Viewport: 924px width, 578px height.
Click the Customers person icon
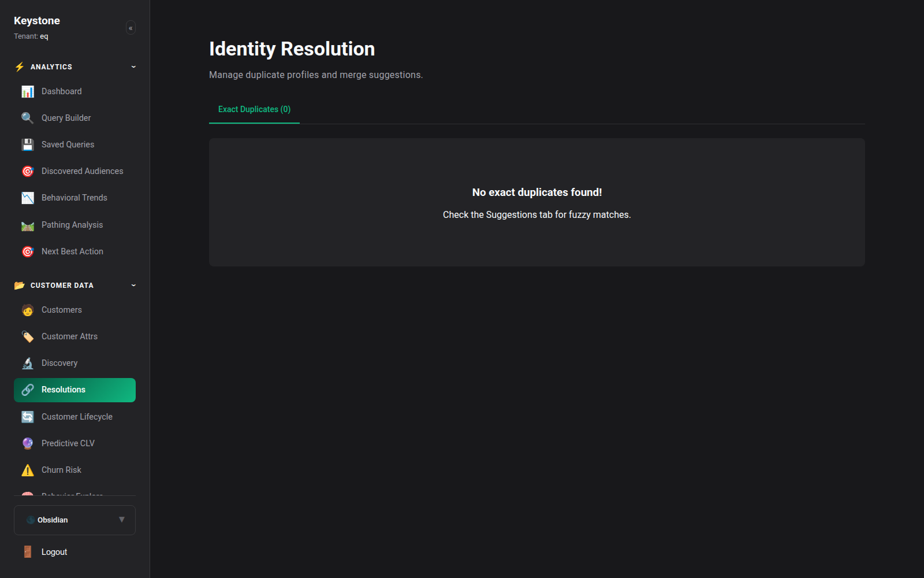tap(28, 310)
